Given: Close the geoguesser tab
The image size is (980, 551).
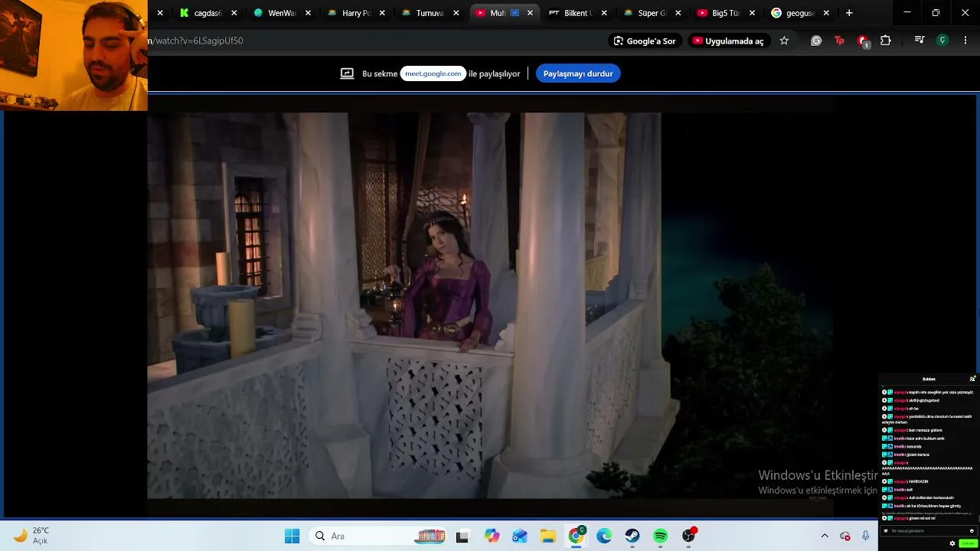Looking at the screenshot, I should point(826,13).
